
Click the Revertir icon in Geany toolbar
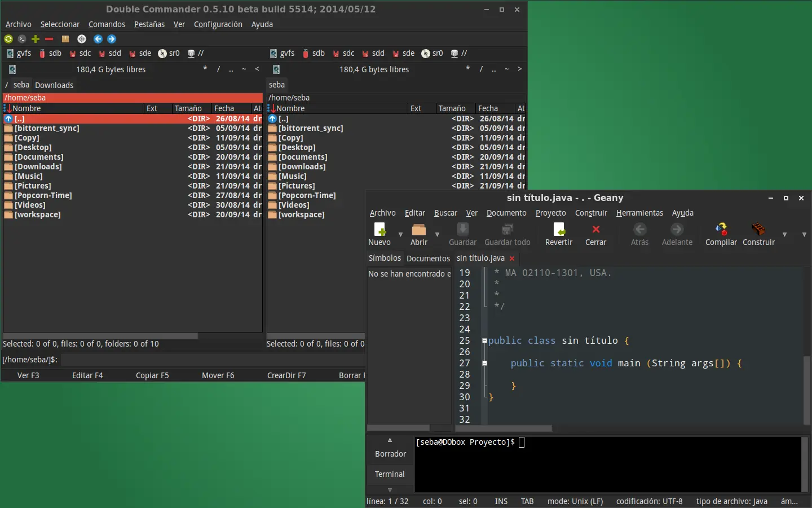click(x=559, y=229)
